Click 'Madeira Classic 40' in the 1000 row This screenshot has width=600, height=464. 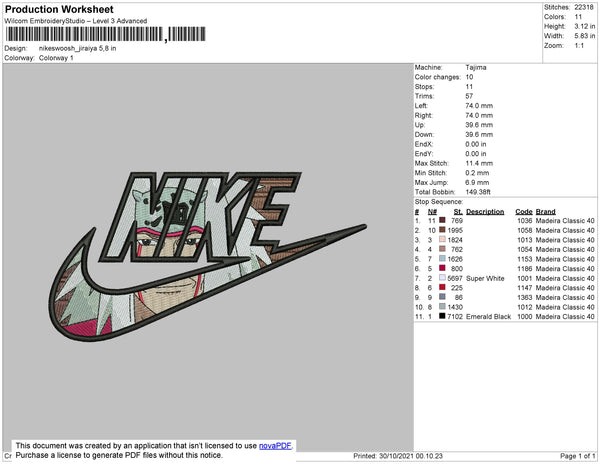click(x=565, y=316)
